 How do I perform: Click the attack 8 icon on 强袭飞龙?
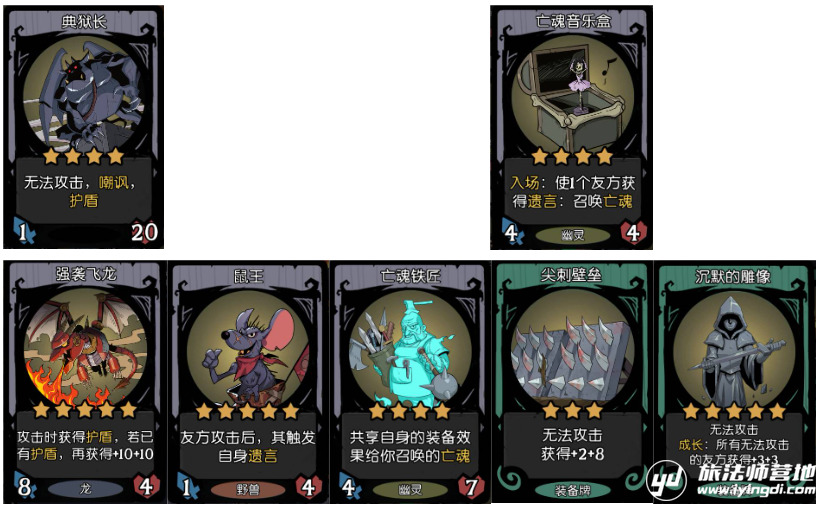point(24,487)
